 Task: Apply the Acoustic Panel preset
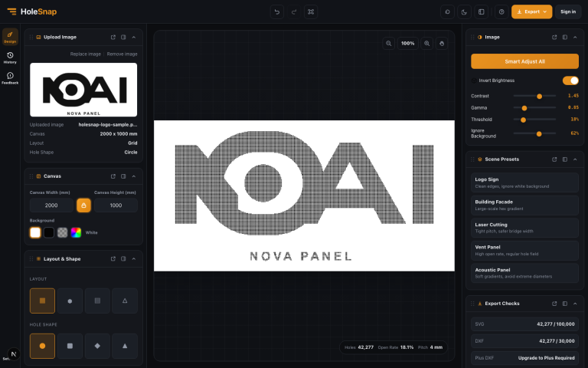click(x=524, y=273)
